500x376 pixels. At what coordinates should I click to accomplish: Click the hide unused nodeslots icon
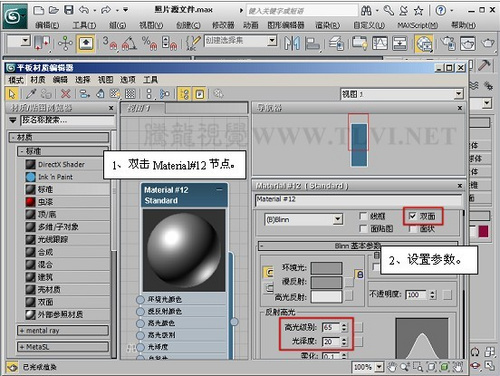[x=100, y=94]
